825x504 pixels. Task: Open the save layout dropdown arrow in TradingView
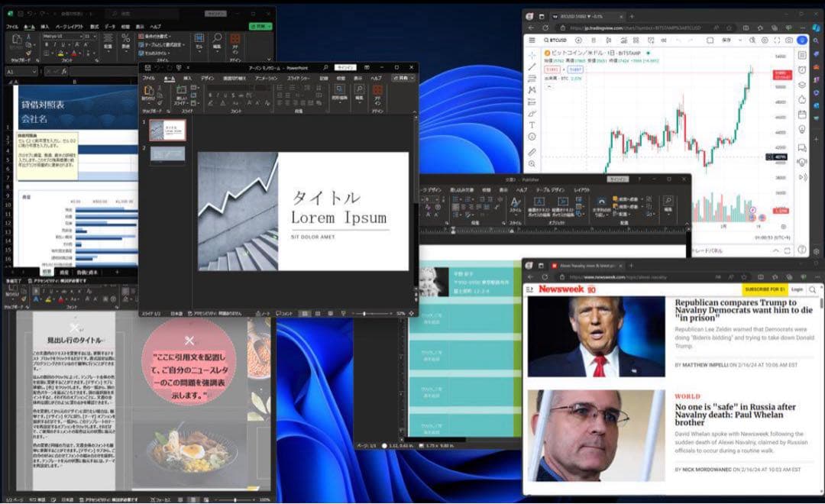(739, 40)
